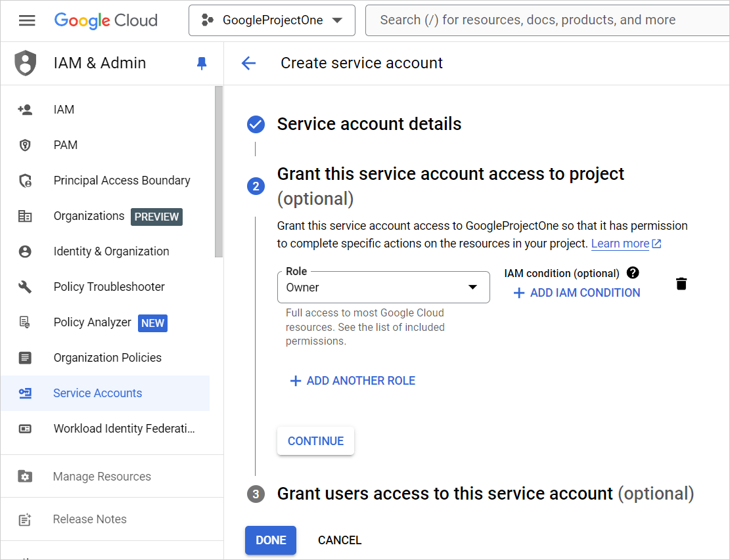The image size is (730, 560).
Task: Unpin IAM & Admin with the pin icon
Action: [x=202, y=63]
